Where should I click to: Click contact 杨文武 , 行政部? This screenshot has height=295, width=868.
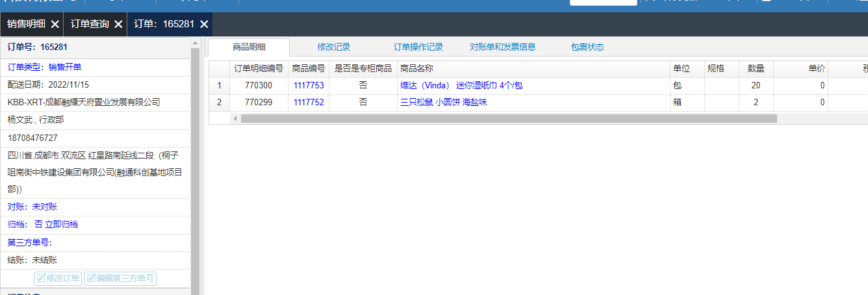pos(36,120)
